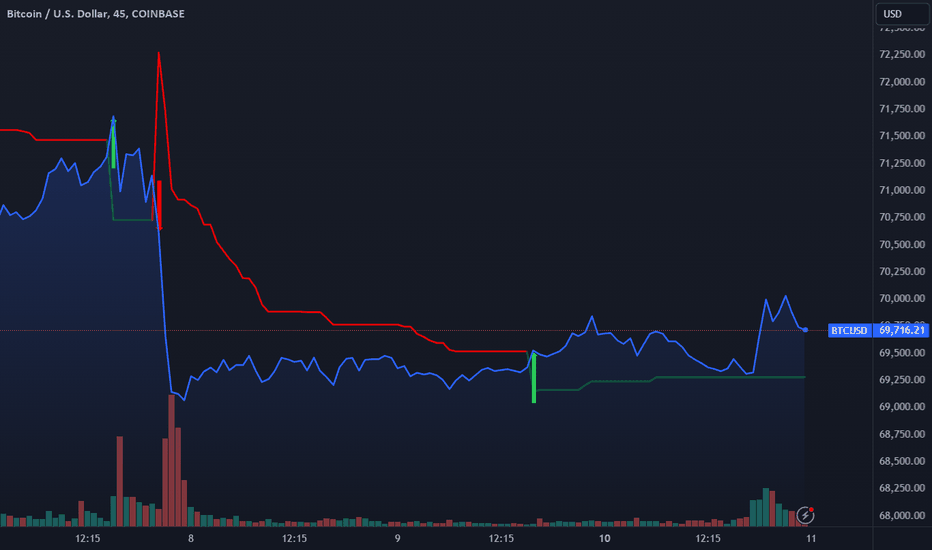Click the 69,500.00 price axis label
Viewport: 932px width, 550px height.
tap(902, 353)
